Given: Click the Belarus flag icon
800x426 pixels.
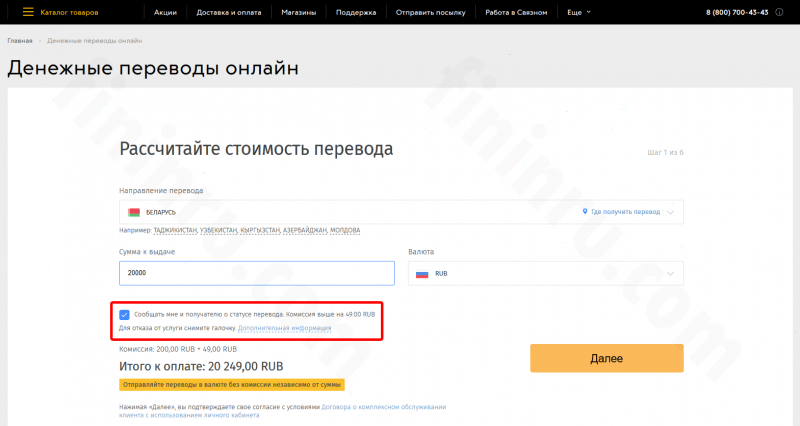Looking at the screenshot, I should pyautogui.click(x=134, y=212).
